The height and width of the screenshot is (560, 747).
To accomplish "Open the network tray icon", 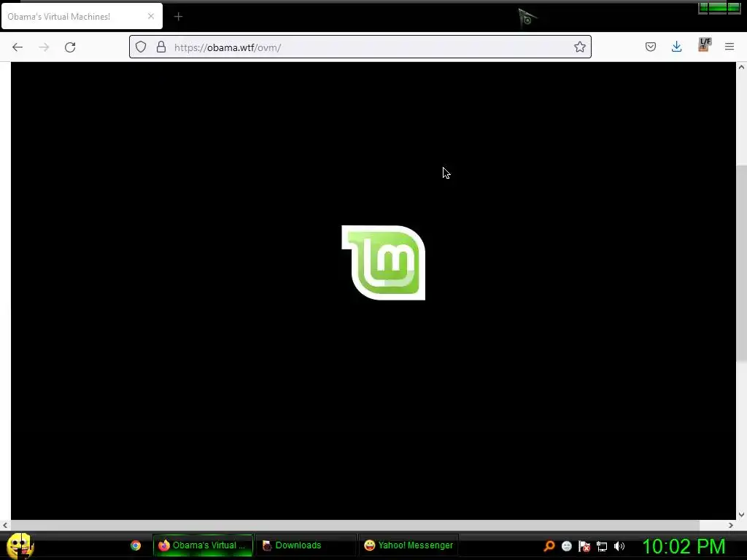I will 602,547.
